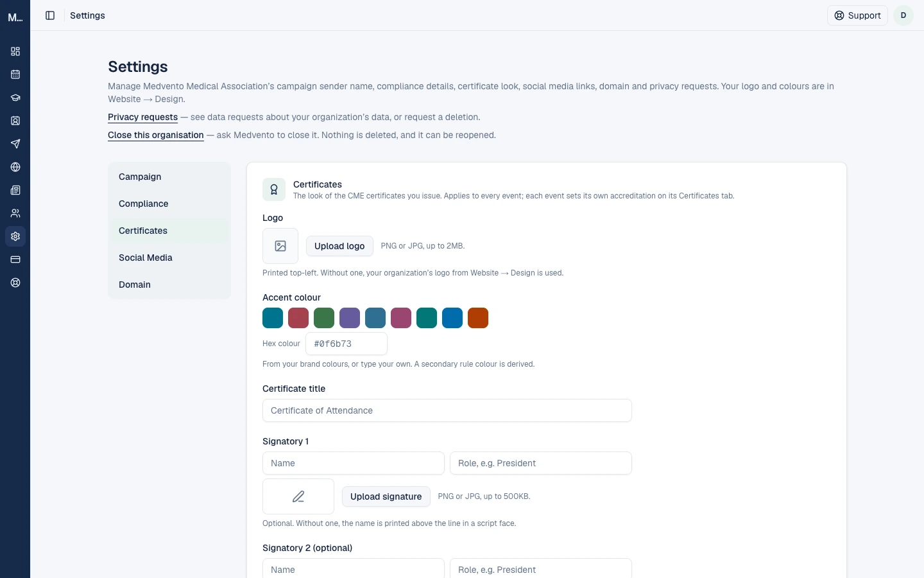Screen dimensions: 924x578
Task: Pick the magenta accent colour swatch
Action: [401, 318]
